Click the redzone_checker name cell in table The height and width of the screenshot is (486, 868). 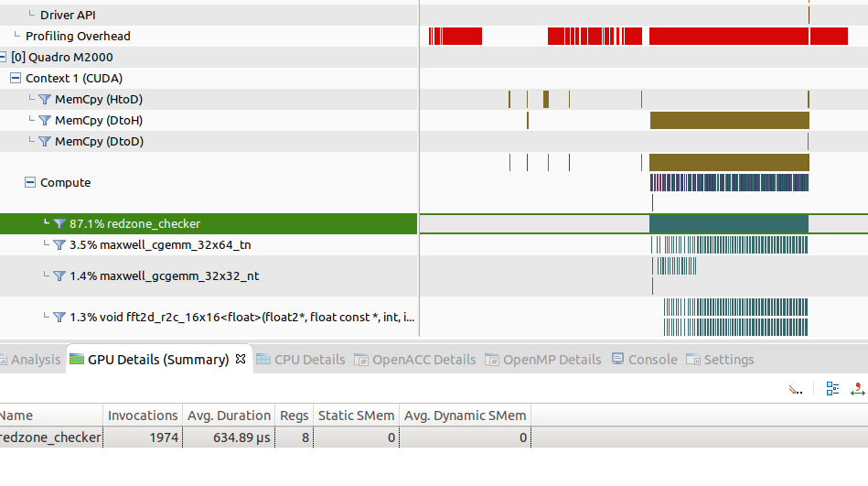51,437
